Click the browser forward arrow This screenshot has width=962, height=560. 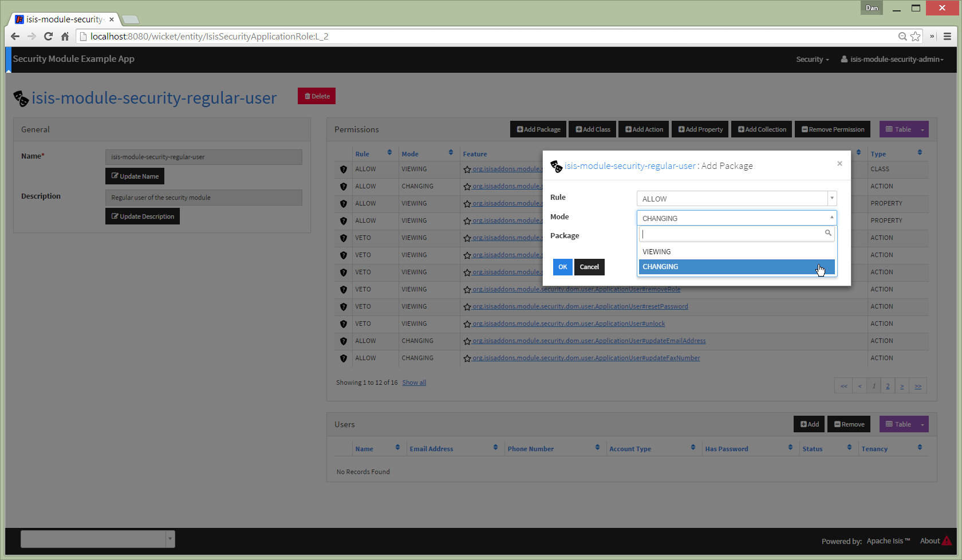(x=31, y=37)
